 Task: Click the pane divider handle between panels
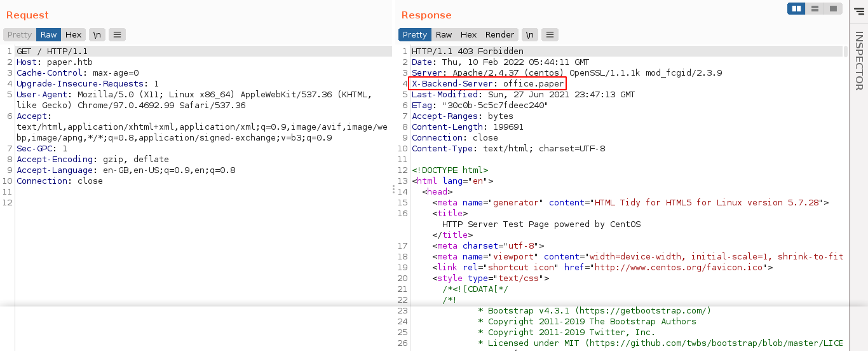pyautogui.click(x=394, y=189)
